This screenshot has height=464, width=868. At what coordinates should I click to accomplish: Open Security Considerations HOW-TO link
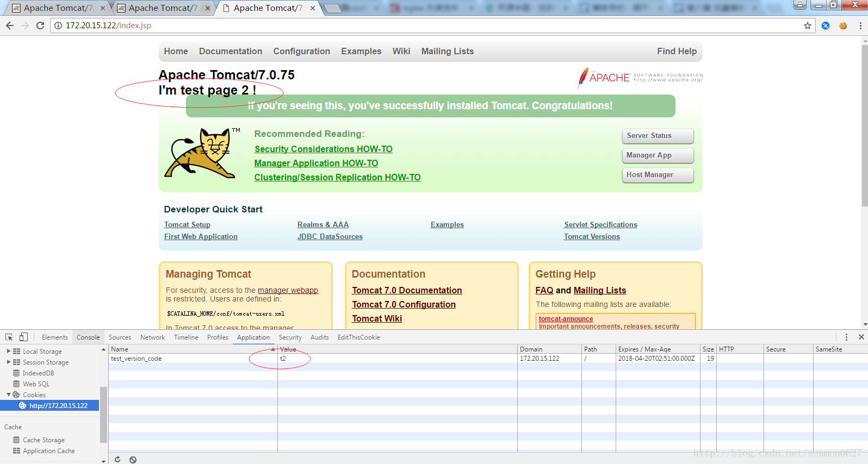point(324,149)
